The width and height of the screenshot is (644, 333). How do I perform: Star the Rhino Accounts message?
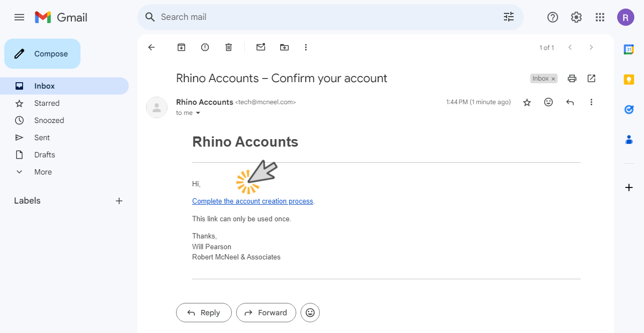pos(526,102)
